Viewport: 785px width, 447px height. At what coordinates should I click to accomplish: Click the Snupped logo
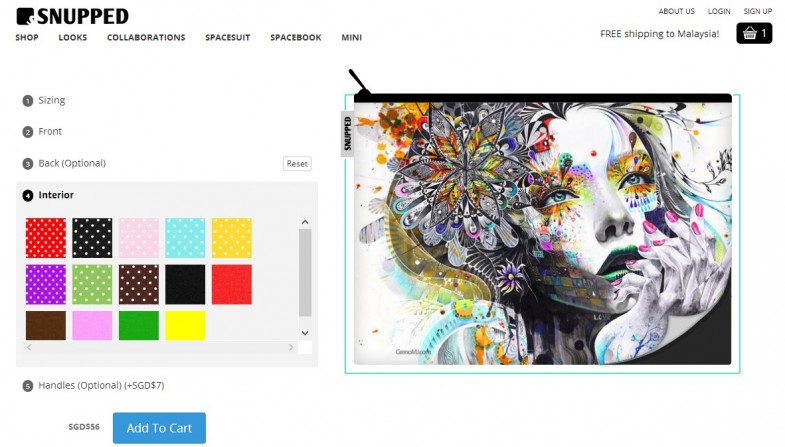pyautogui.click(x=72, y=17)
